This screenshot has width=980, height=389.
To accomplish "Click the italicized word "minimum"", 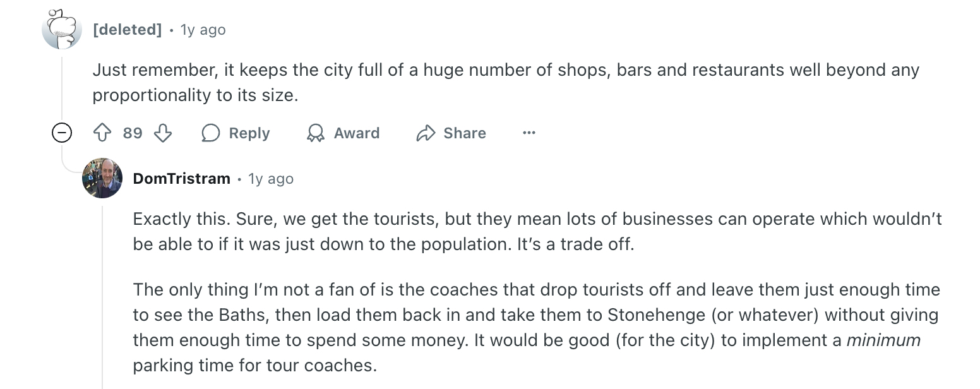I will pos(883,340).
